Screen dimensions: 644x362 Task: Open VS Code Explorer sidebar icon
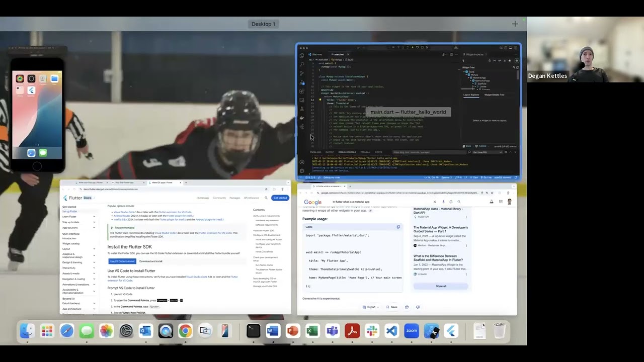pos(302,55)
